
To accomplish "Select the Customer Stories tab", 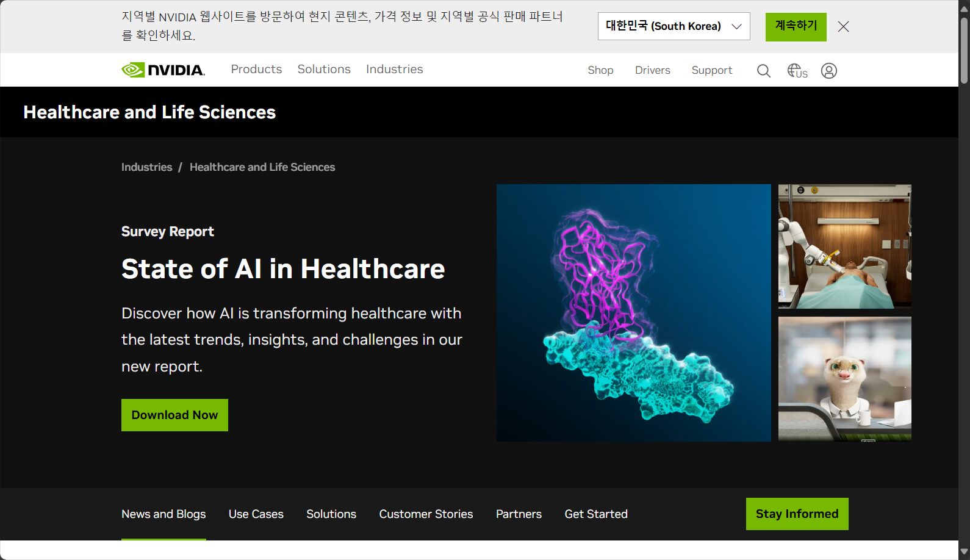I will [x=426, y=514].
